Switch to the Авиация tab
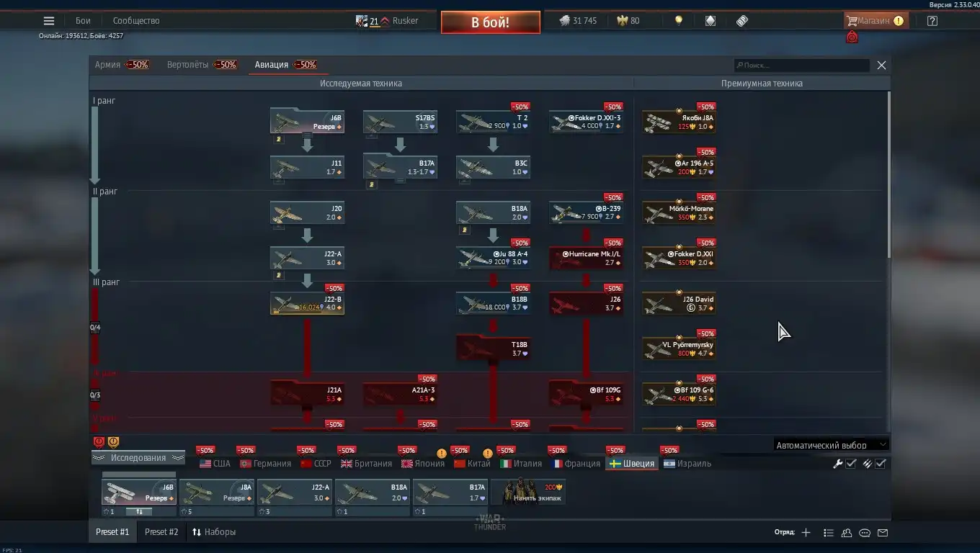 [271, 65]
